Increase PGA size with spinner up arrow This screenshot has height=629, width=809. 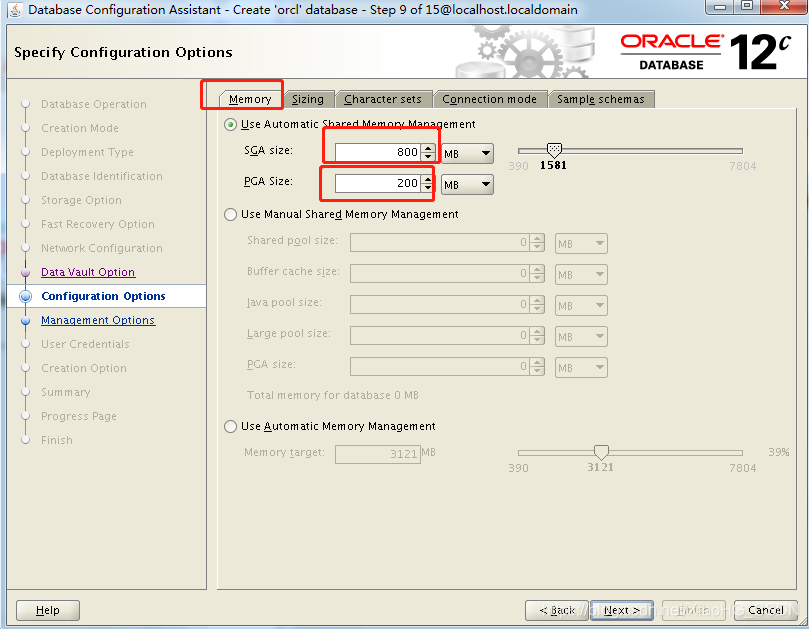[428, 179]
